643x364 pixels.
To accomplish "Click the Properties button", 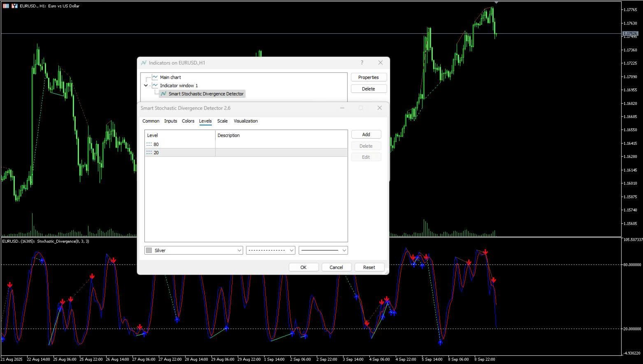I will click(368, 77).
